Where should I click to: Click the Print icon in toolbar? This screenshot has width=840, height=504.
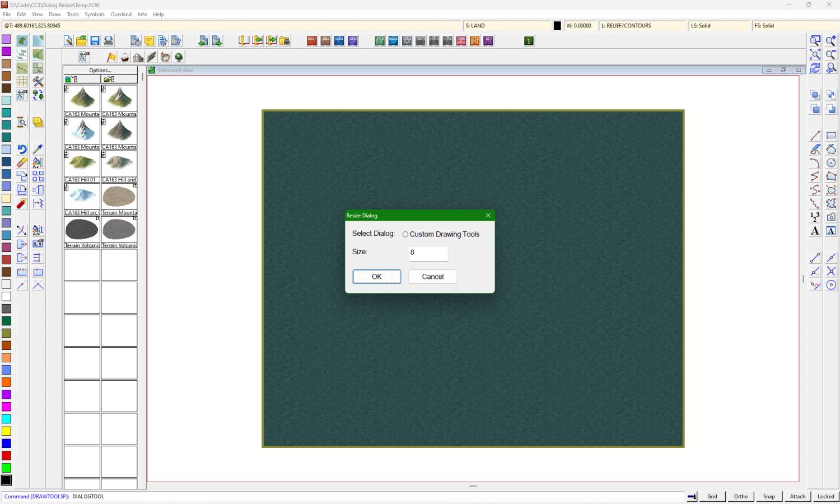(109, 41)
